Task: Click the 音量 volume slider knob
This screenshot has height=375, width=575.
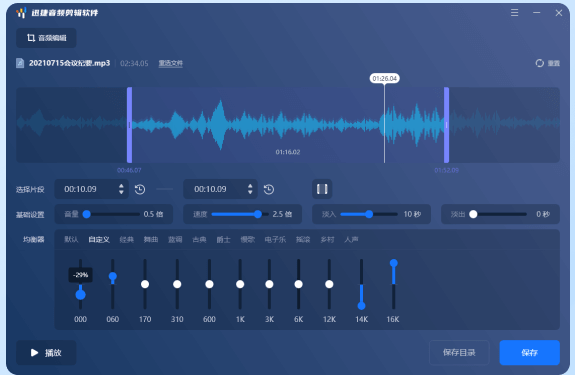Action: point(87,214)
